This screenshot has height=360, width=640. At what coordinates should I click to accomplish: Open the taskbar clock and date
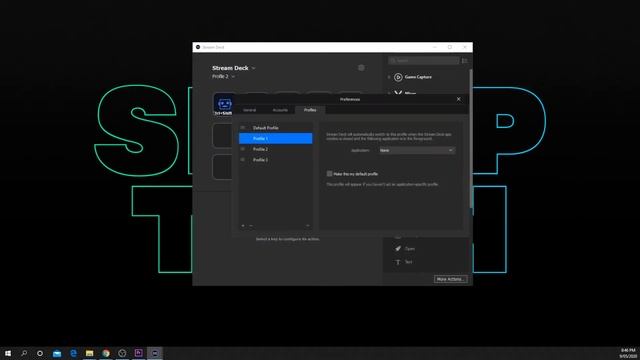click(x=628, y=353)
